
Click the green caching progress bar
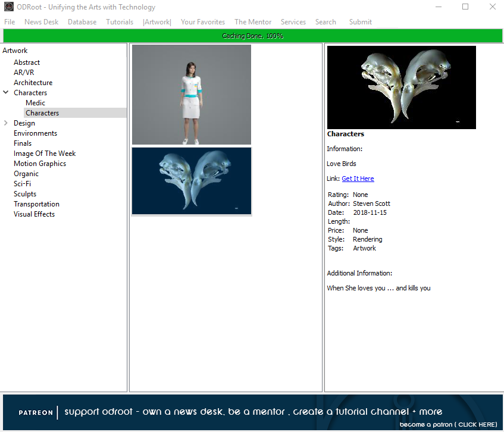(252, 36)
